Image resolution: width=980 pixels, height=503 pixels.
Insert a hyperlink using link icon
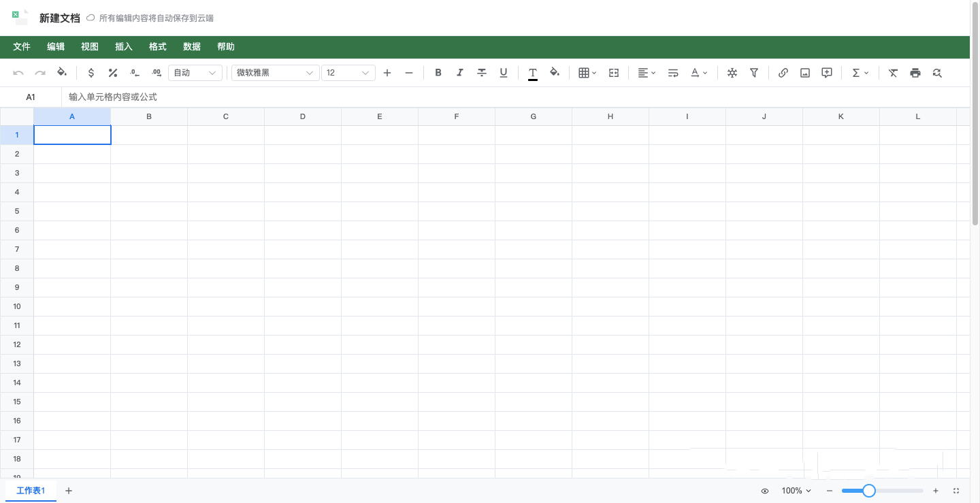[783, 73]
